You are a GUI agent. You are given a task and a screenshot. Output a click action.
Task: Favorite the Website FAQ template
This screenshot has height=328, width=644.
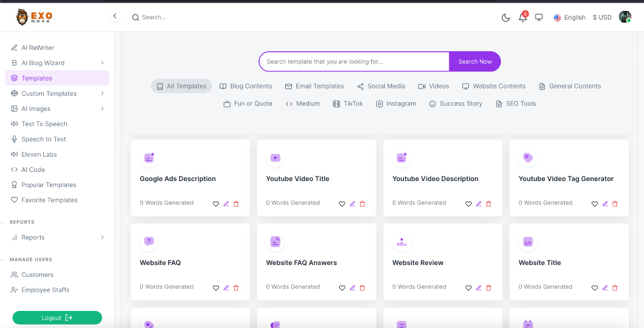tap(216, 288)
